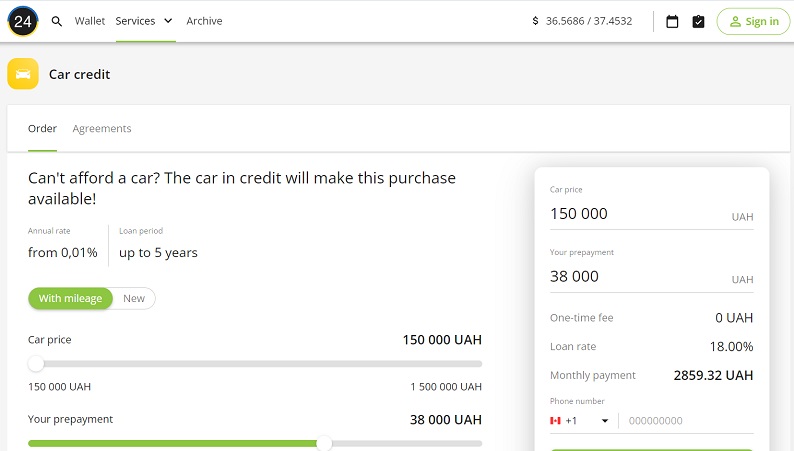Click the 24 logo icon

coord(23,21)
